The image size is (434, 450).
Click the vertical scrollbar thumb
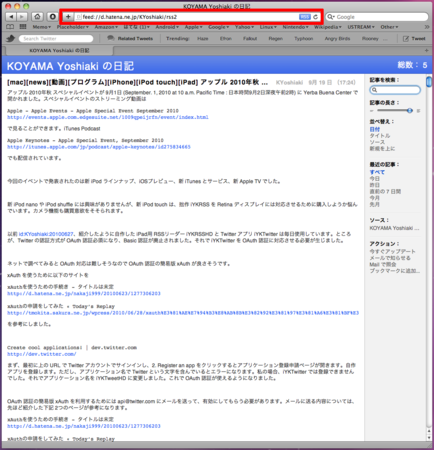point(429,81)
